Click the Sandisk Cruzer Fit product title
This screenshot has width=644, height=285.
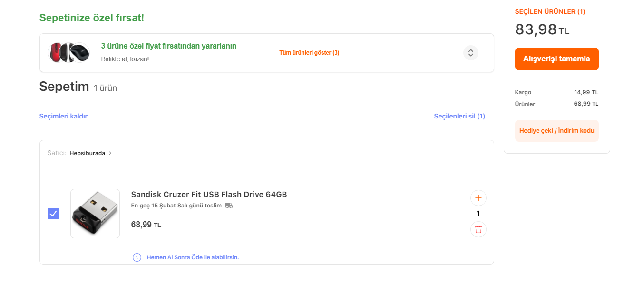point(209,194)
